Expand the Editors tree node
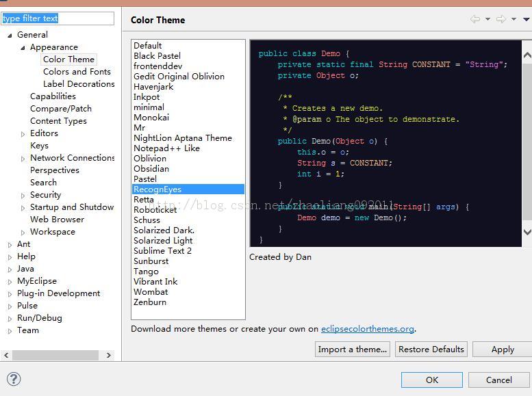 coord(23,134)
